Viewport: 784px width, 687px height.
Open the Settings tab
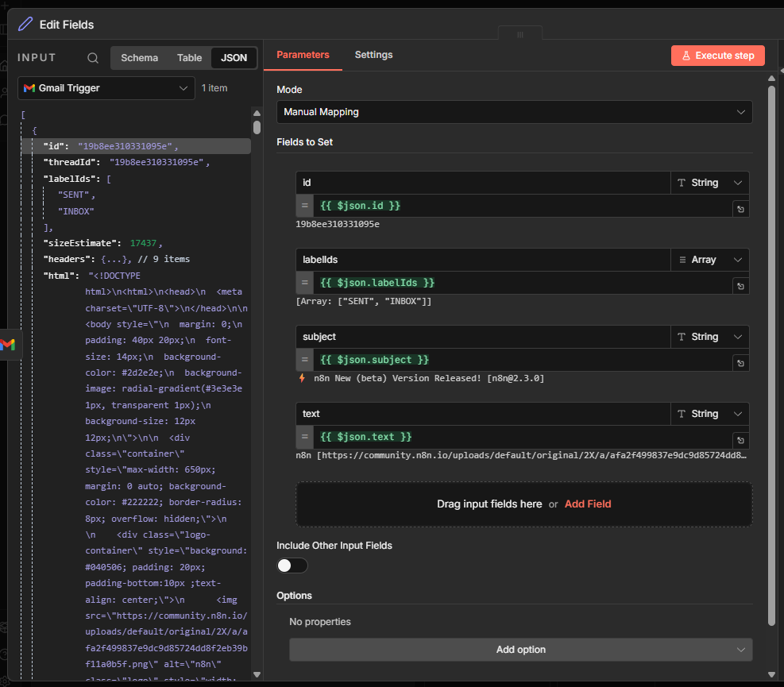[373, 55]
